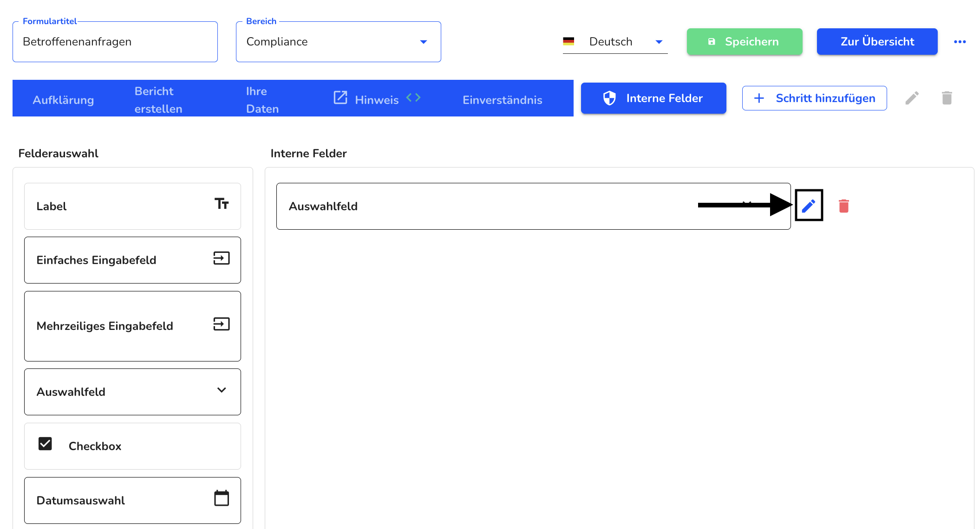980x529 pixels.
Task: Click the Auswahlfeld box in Interne Felder
Action: pyautogui.click(x=534, y=206)
